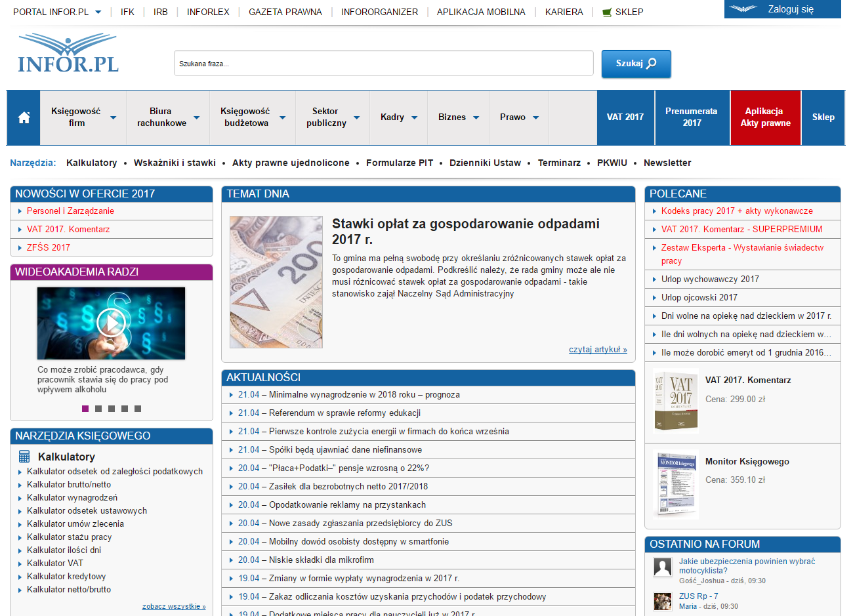Switch to the third video carousel dot

click(x=112, y=409)
